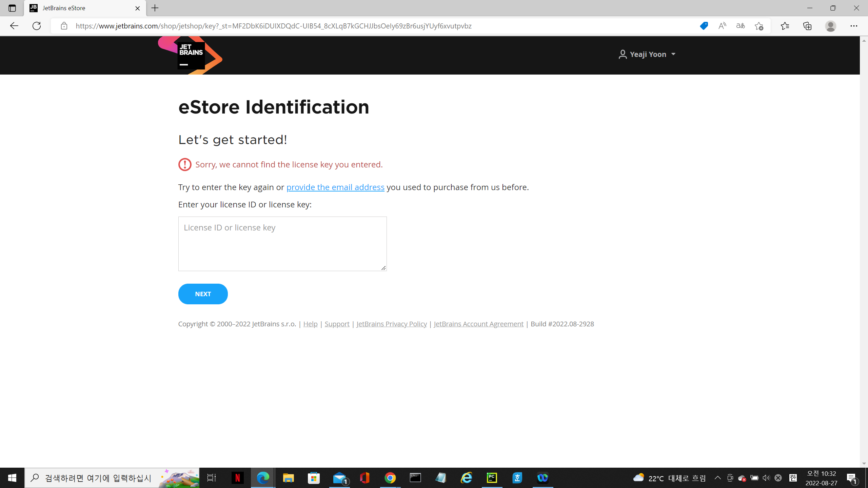Switch to Google Chrome on taskbar
Viewport: 868px width, 488px height.
[390, 478]
